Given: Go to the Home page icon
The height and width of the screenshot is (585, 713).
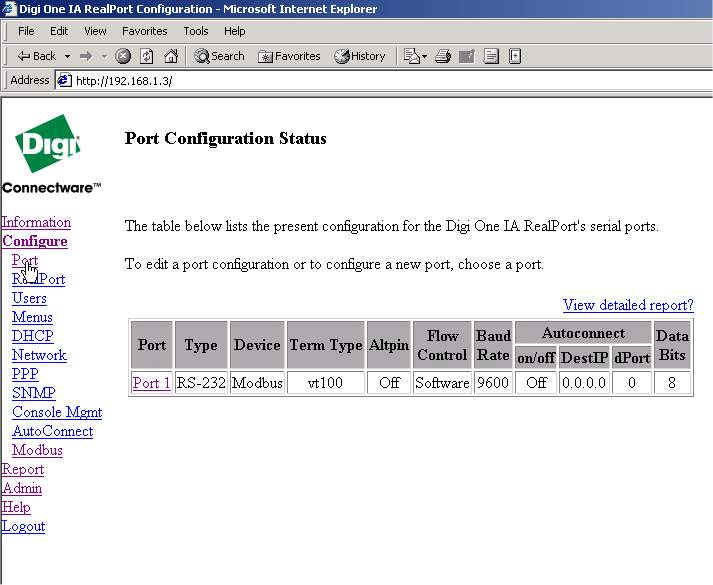Looking at the screenshot, I should pyautogui.click(x=171, y=56).
